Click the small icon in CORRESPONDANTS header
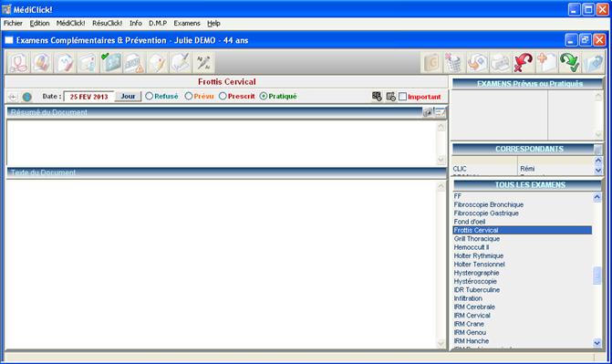The height and width of the screenshot is (364, 612). [x=597, y=150]
